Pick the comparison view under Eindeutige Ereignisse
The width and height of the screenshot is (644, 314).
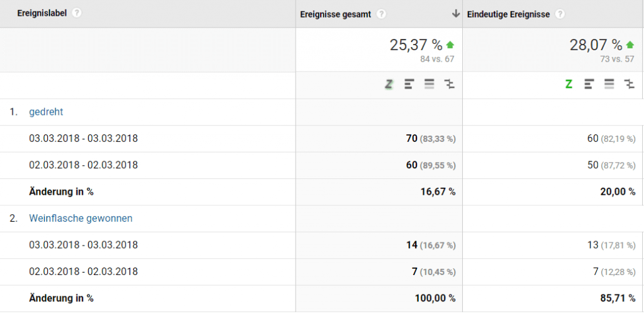coord(629,84)
